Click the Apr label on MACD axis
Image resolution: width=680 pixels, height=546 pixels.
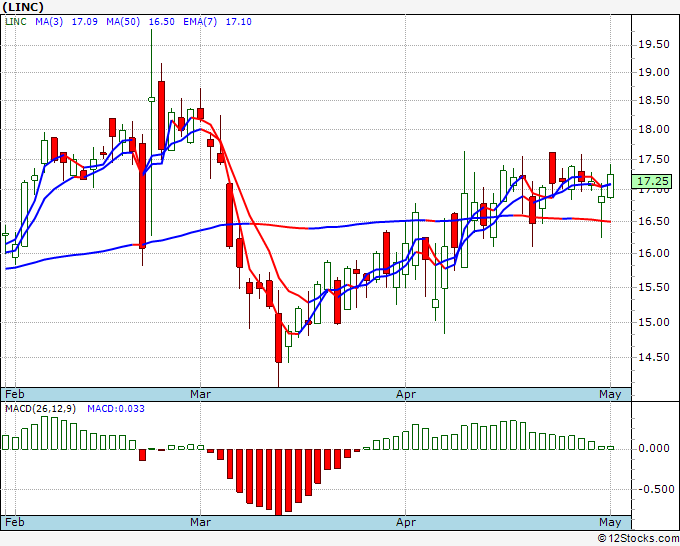pos(406,522)
